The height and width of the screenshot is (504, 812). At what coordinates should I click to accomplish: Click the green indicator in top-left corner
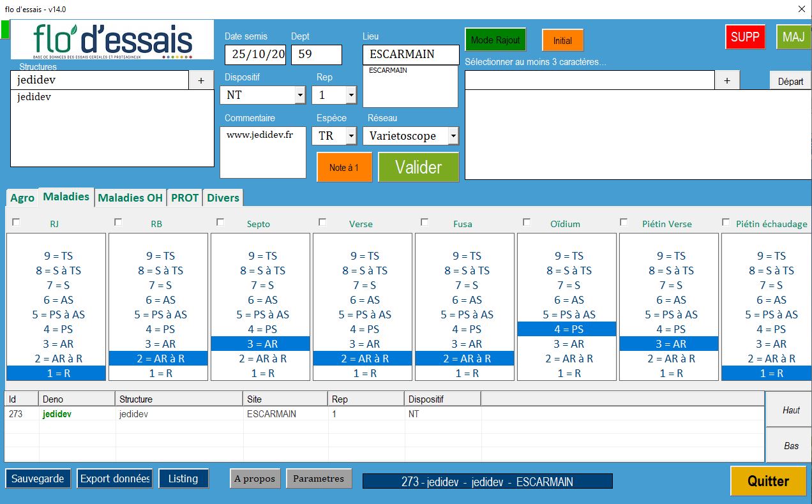(x=5, y=29)
